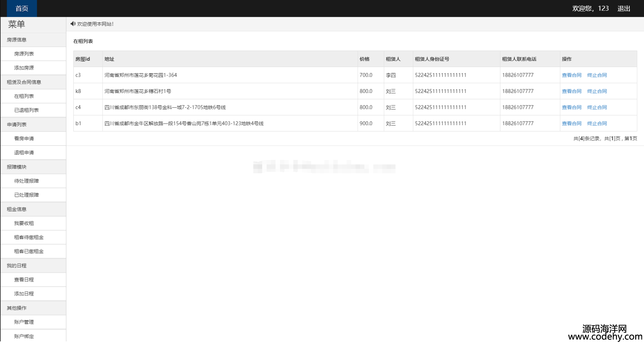
Task: Open the 首页 tab
Action: [x=22, y=9]
